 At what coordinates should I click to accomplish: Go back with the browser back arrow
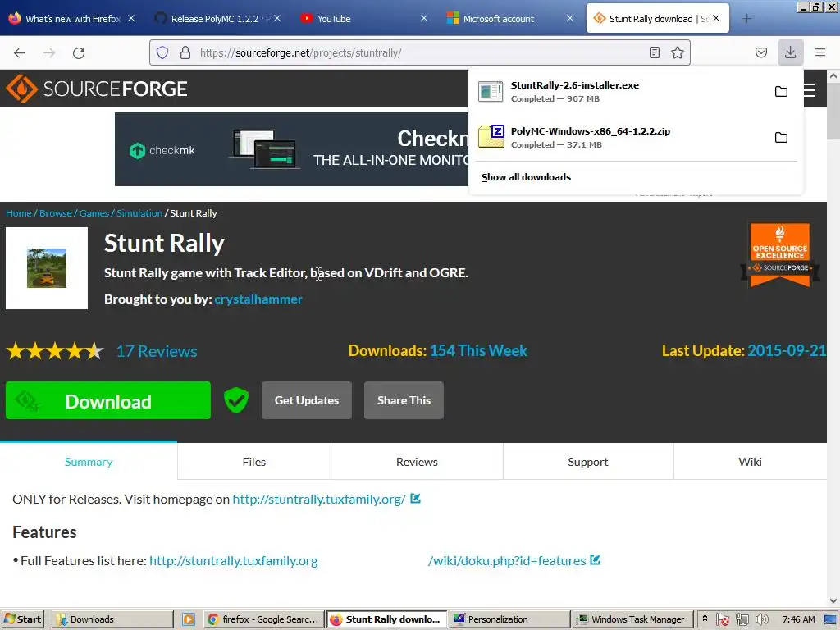click(20, 52)
